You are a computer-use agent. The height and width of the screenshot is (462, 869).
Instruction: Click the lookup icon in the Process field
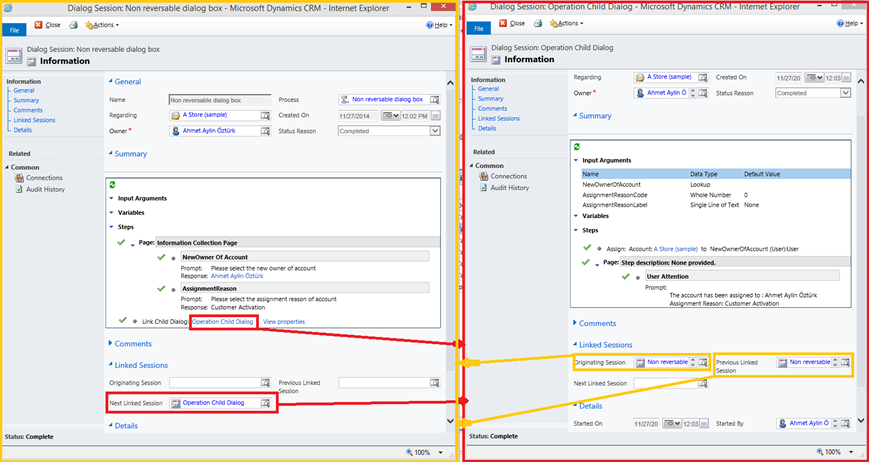[x=434, y=100]
